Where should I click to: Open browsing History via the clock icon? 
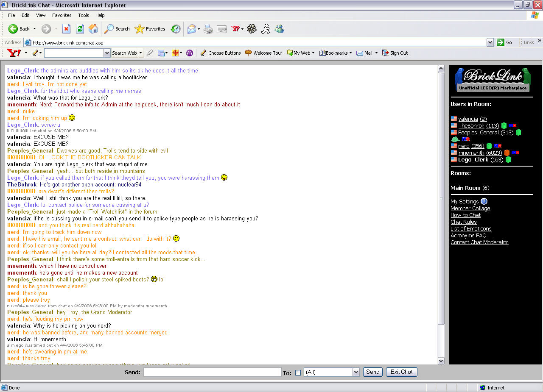175,29
